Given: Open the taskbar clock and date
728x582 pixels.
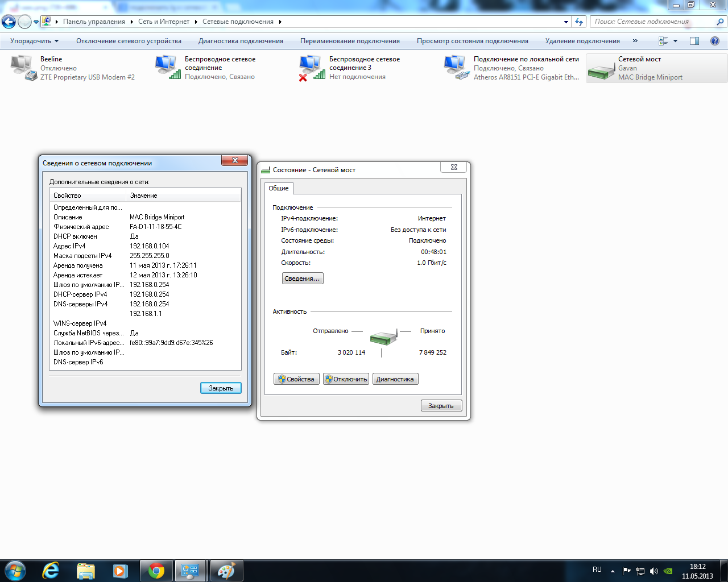Looking at the screenshot, I should coord(697,571).
